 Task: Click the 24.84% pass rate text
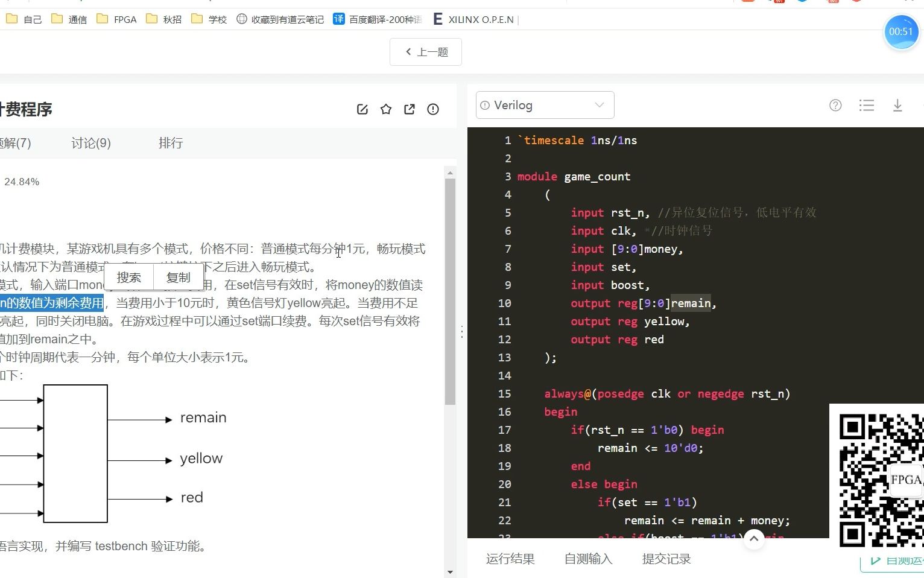[22, 182]
